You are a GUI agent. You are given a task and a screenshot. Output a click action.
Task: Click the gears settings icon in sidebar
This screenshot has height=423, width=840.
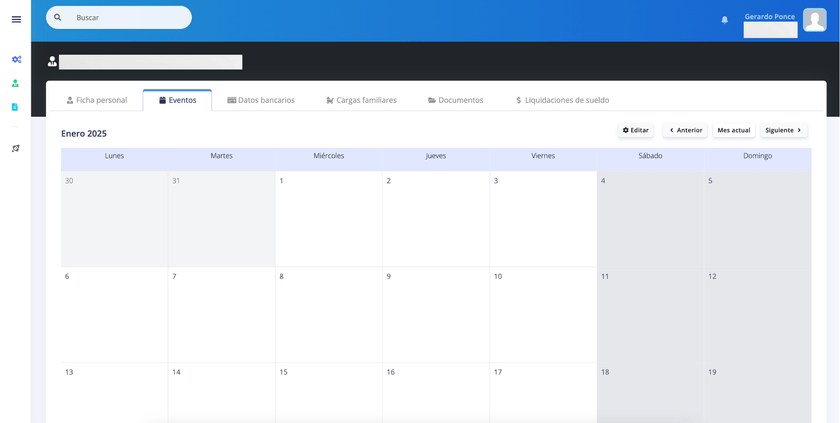coord(16,60)
